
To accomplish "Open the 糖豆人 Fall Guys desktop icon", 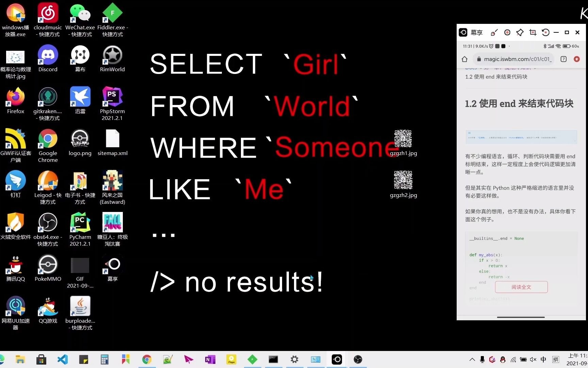I will click(x=113, y=230).
